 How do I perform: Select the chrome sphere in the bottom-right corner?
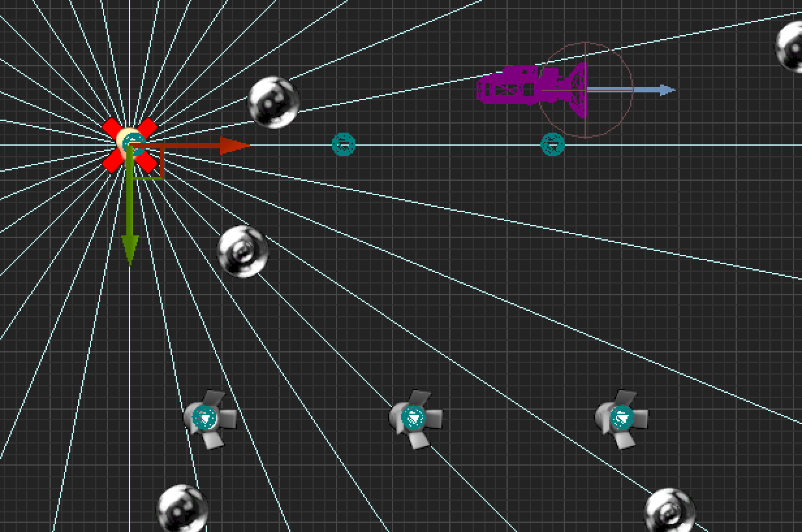[670, 511]
